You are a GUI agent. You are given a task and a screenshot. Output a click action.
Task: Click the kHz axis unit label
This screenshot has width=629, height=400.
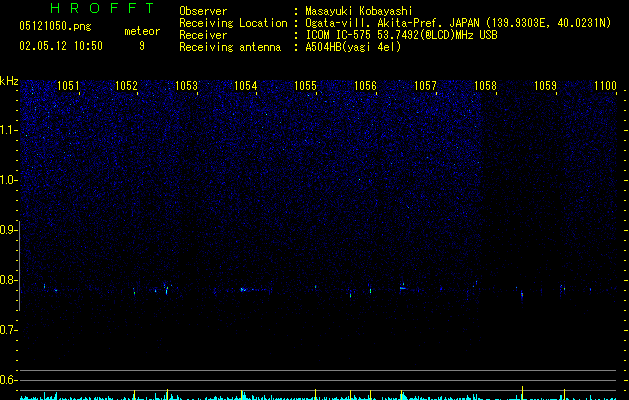click(9, 81)
